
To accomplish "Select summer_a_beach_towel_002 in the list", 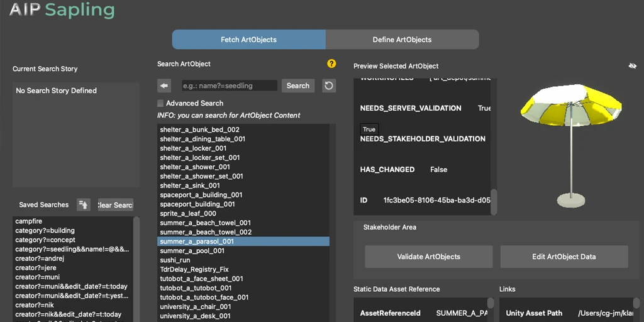I will coord(243,232).
